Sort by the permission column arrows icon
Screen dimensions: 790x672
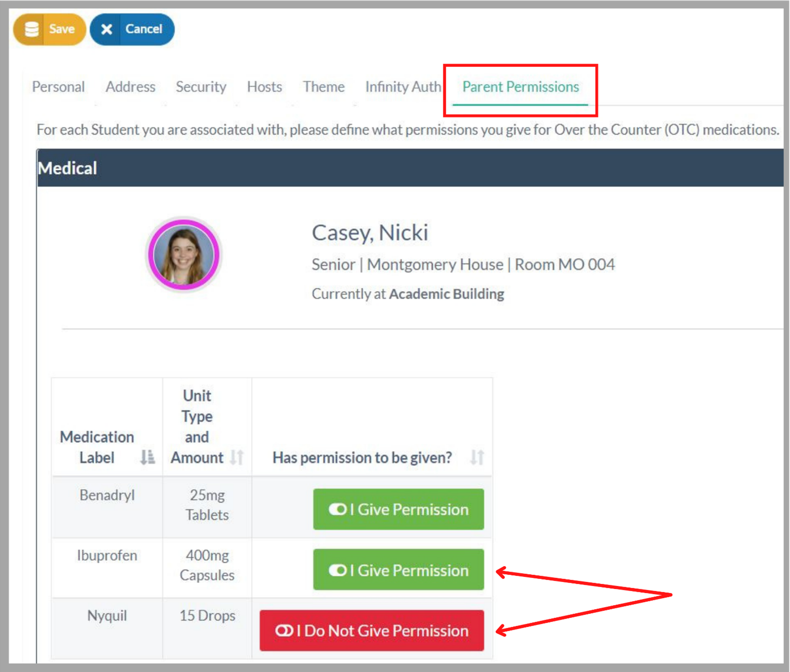[476, 457]
